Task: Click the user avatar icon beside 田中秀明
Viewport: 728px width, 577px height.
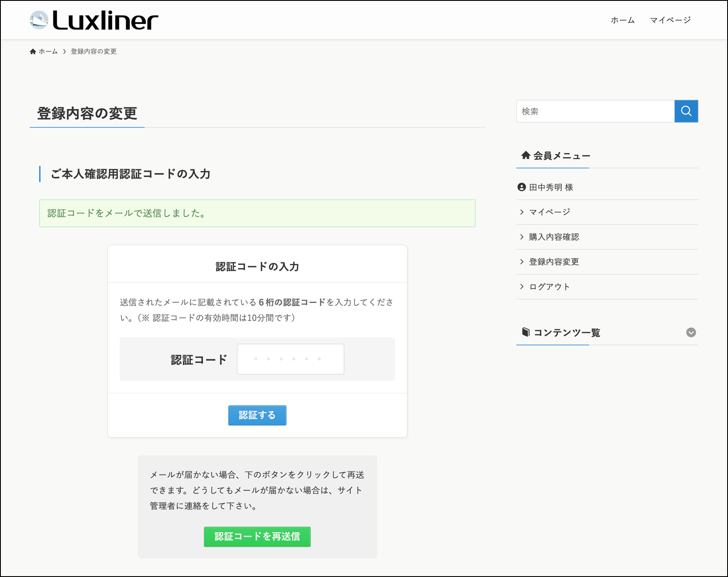Action: pyautogui.click(x=521, y=187)
